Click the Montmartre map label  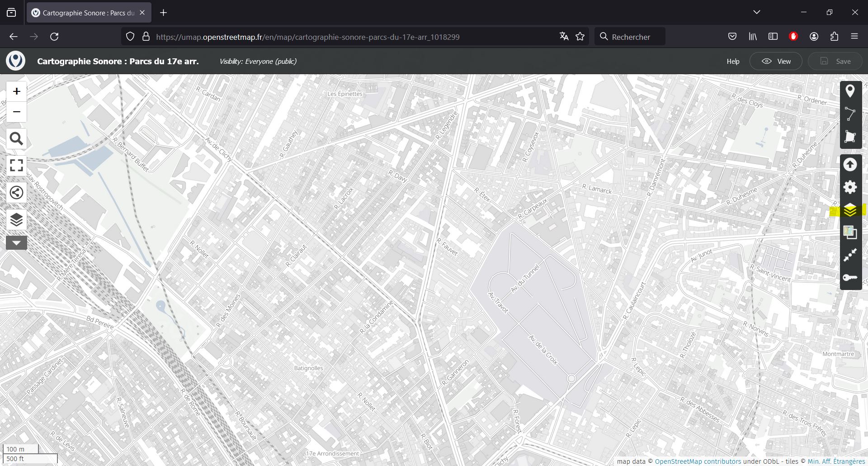(838, 354)
